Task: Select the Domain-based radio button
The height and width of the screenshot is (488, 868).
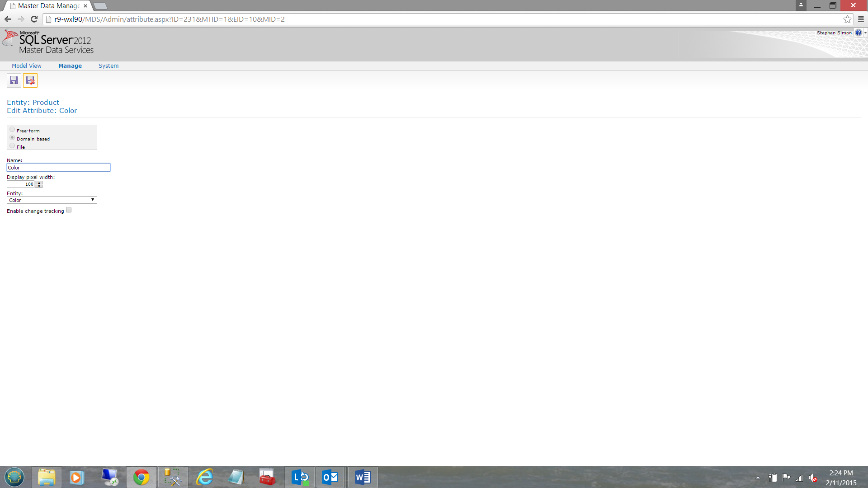Action: click(x=12, y=138)
